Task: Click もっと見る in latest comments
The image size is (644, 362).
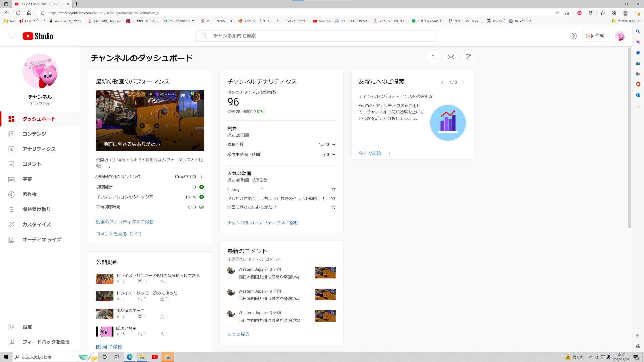Action: click(x=238, y=334)
